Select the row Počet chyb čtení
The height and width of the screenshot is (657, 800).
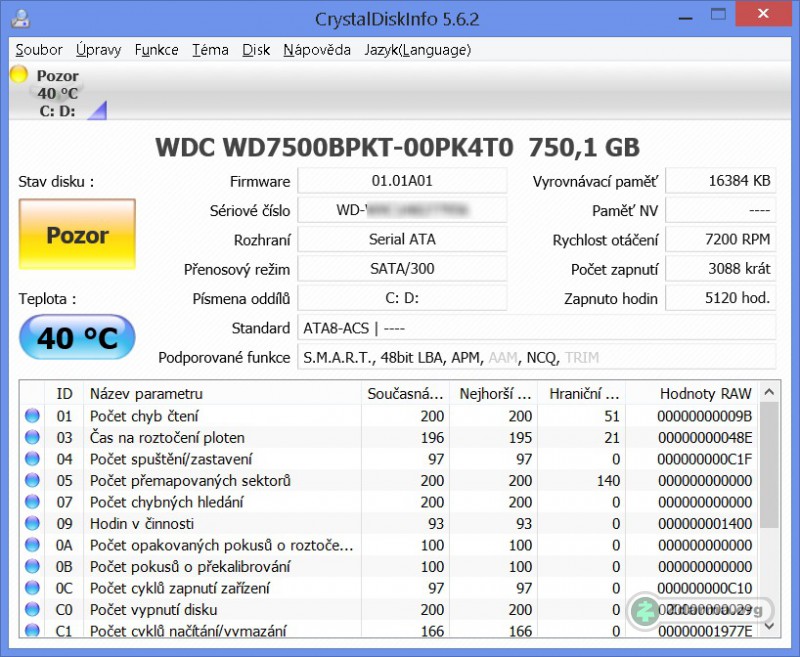(389, 416)
